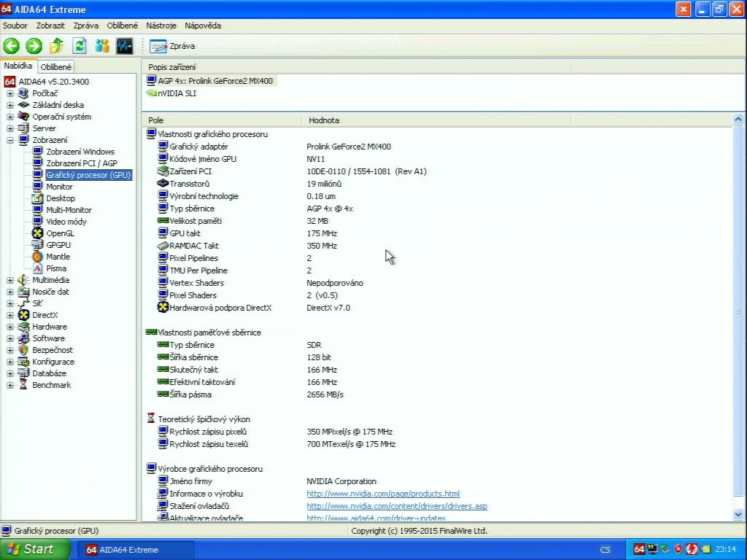Click the Hardware tree icon
Image resolution: width=747 pixels, height=560 pixels.
[x=23, y=327]
